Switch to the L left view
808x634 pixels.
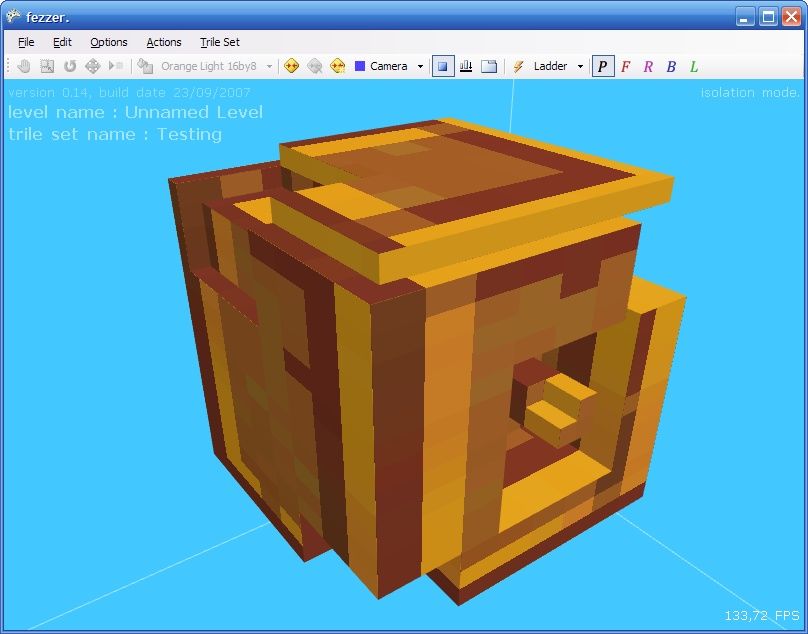tap(694, 66)
